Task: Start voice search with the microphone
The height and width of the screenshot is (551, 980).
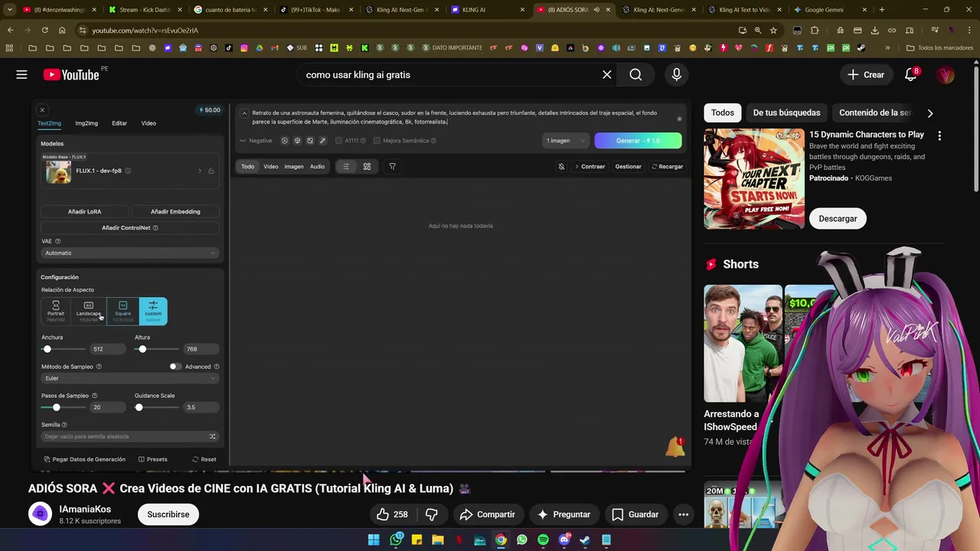Action: point(676,74)
